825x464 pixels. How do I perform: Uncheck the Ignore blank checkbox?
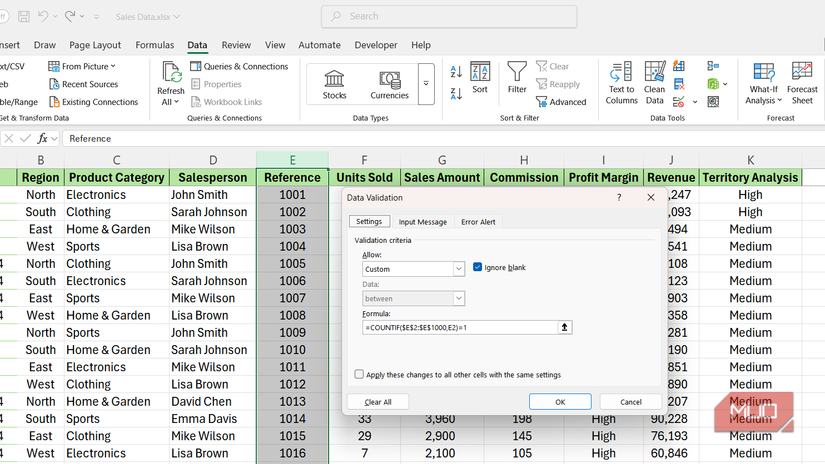coord(477,267)
